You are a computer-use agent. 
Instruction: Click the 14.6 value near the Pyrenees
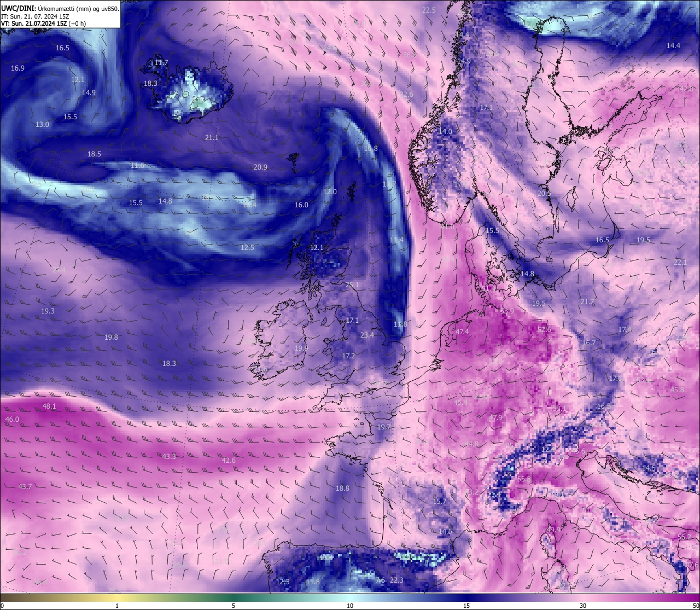coord(445,532)
